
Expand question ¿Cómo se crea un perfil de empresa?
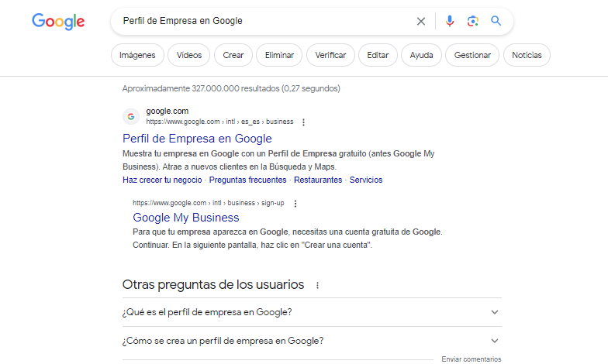point(312,341)
